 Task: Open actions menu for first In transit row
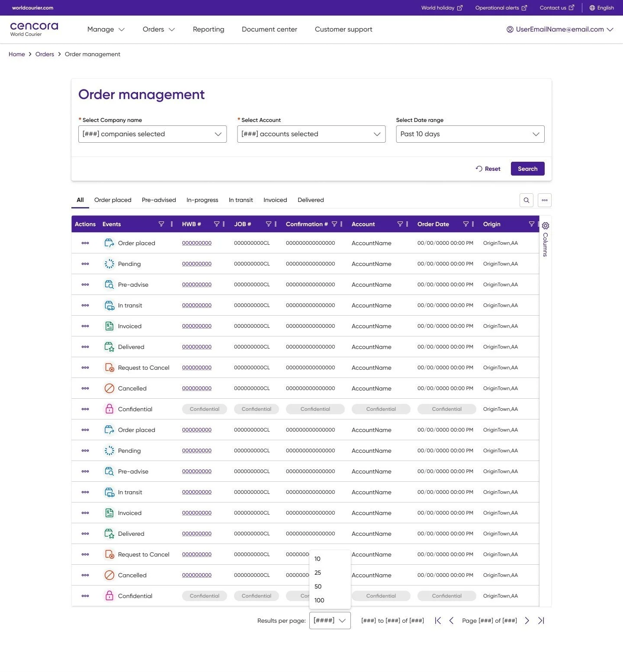pos(85,305)
